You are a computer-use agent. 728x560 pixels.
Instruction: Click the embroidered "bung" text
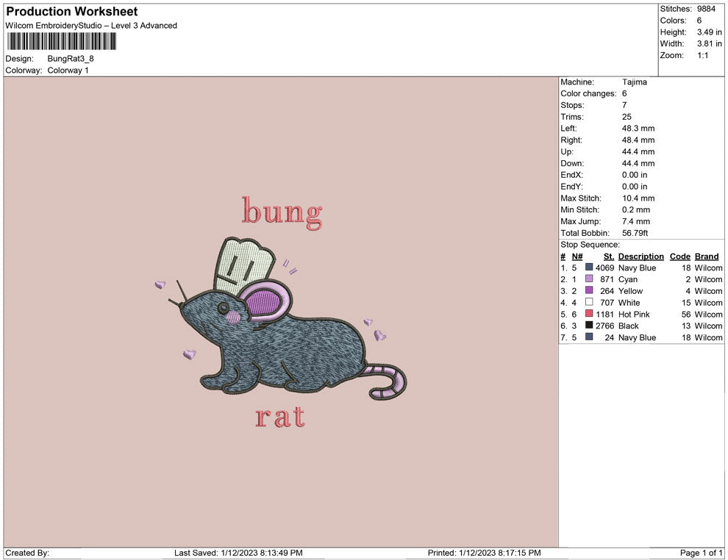pos(282,212)
